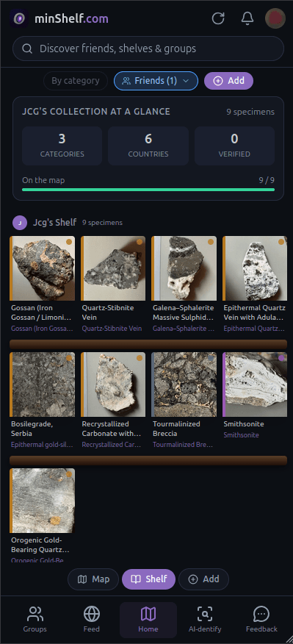
Task: Focus the Discover friends search field
Action: pos(148,49)
